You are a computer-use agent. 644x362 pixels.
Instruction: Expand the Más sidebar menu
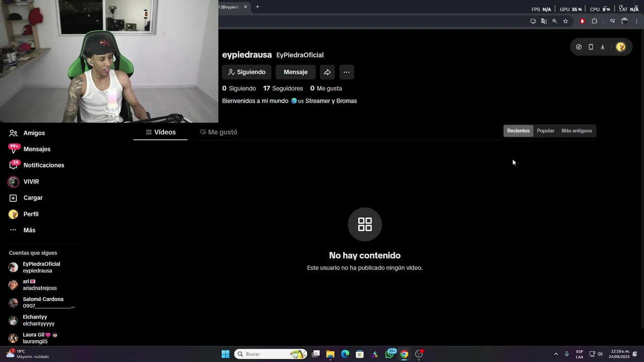[x=22, y=230]
